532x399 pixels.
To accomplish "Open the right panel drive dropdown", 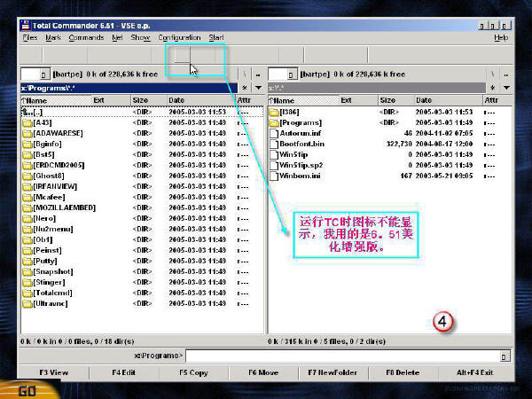I will (291, 74).
